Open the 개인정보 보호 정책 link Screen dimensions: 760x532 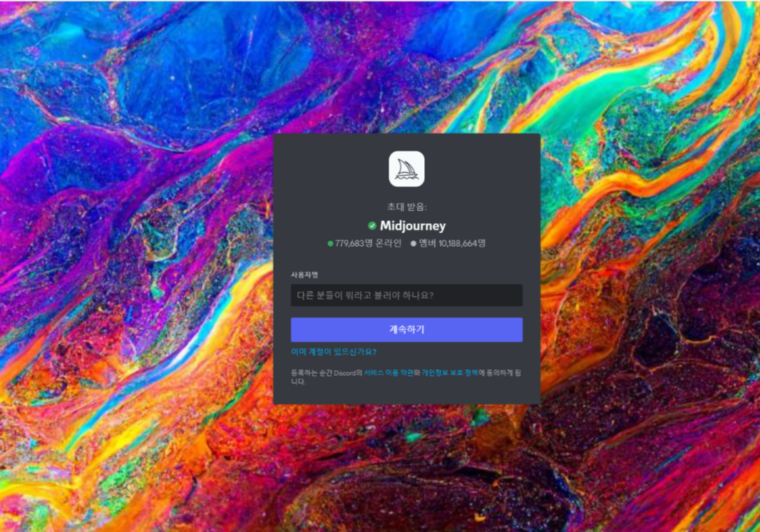(450, 372)
